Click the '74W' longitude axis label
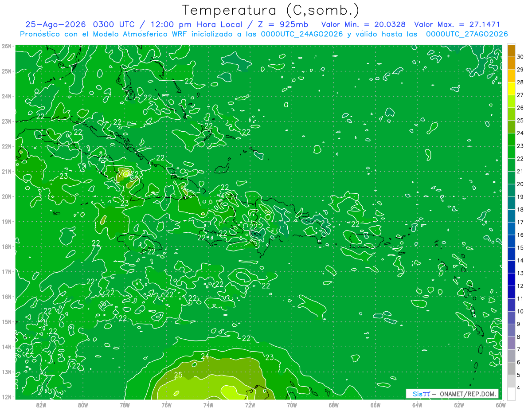 [x=208, y=405]
